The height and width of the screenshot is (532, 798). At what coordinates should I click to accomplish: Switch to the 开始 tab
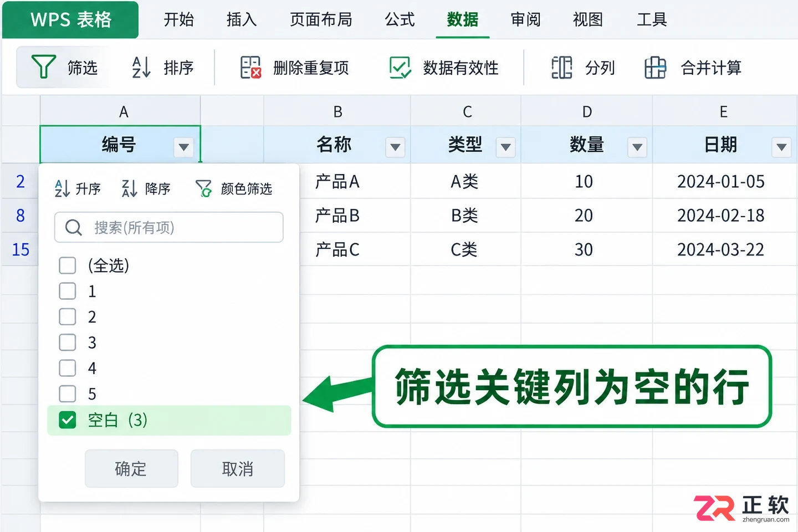(x=179, y=19)
